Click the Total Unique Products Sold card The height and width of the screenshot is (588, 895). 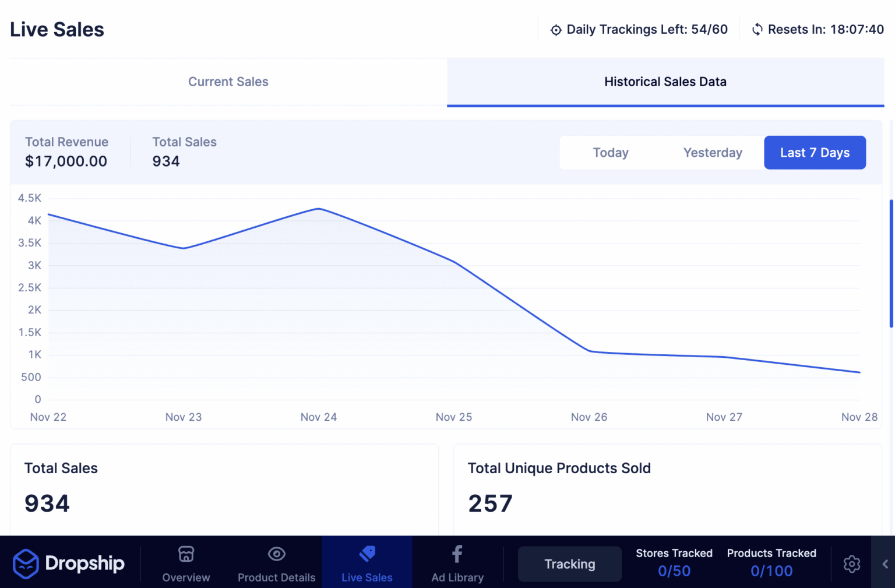pyautogui.click(x=667, y=490)
